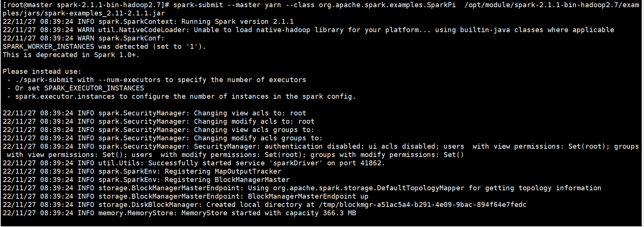Click "Changing view acls to: root" line
The width and height of the screenshot is (644, 227).
click(x=250, y=113)
